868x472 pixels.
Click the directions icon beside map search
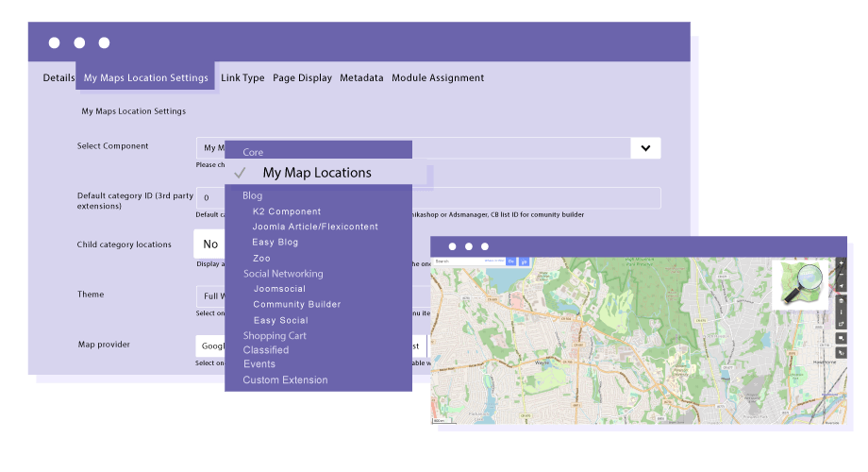[x=524, y=261]
